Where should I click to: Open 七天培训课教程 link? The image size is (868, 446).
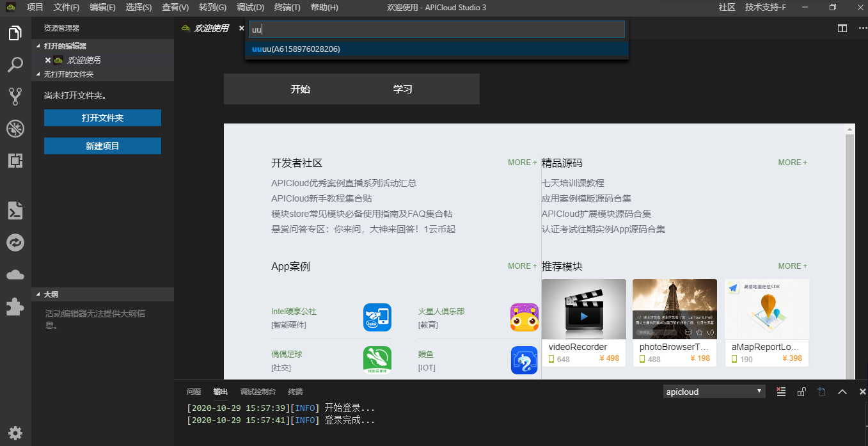pyautogui.click(x=573, y=183)
